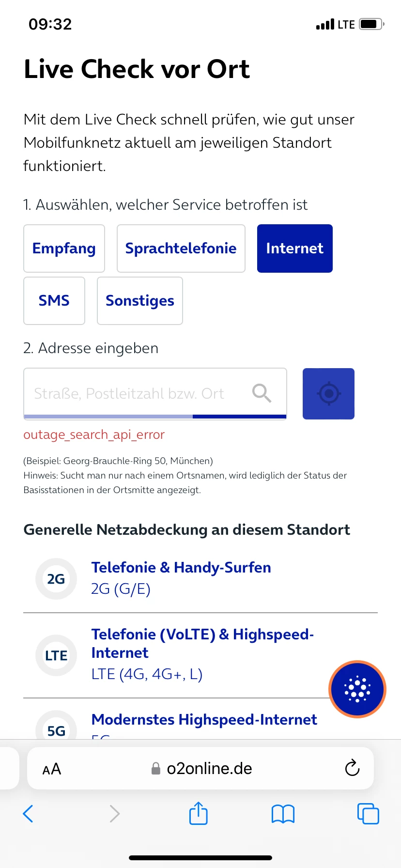This screenshot has width=401, height=868.
Task: Choose the Sonstiges service option
Action: point(140,301)
